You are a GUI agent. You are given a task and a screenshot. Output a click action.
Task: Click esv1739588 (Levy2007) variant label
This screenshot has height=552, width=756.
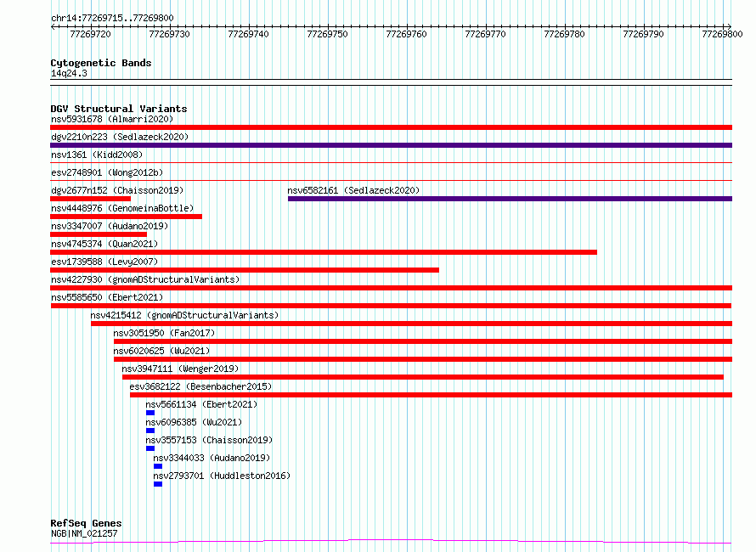104,262
